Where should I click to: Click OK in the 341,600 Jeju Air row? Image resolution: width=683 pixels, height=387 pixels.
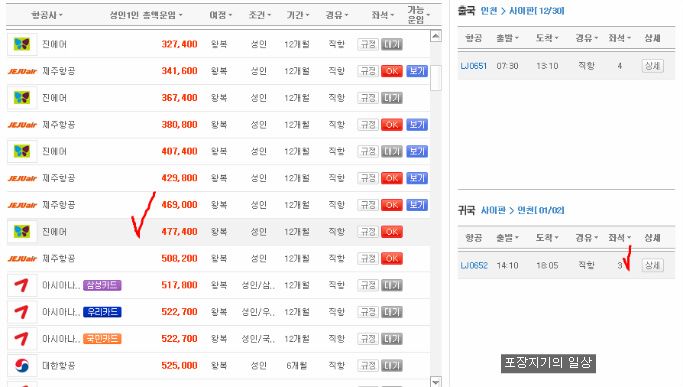click(x=392, y=71)
